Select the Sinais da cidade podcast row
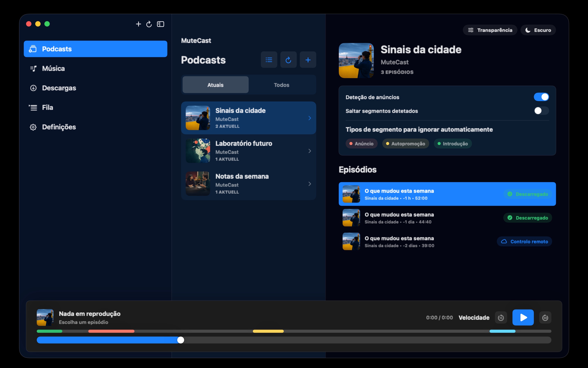Viewport: 588px width, 368px height. tap(248, 118)
